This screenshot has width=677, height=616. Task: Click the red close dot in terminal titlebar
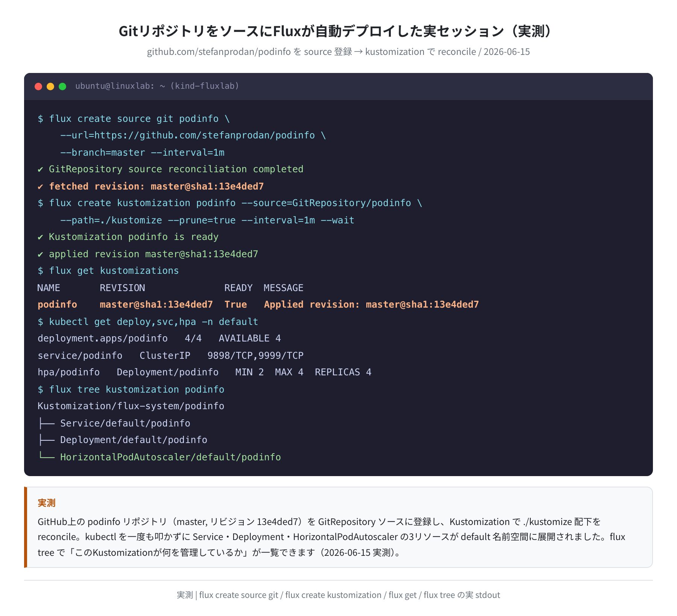click(38, 86)
